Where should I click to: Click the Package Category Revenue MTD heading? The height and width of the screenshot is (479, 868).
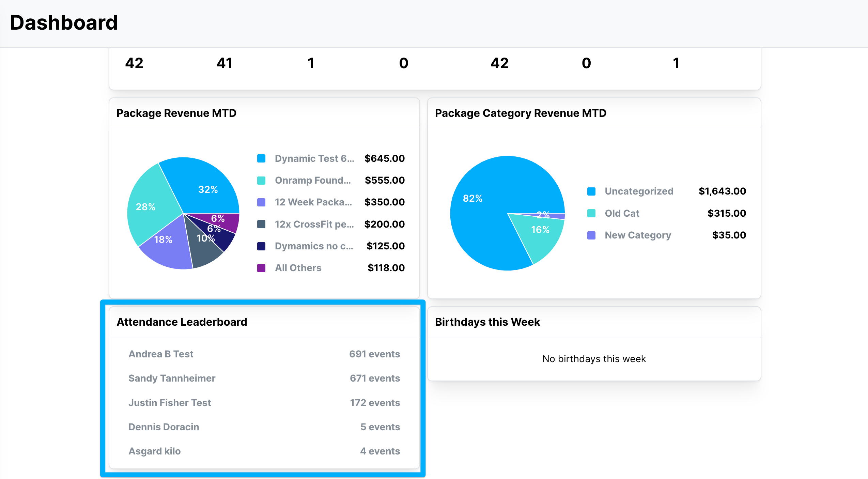pos(521,113)
